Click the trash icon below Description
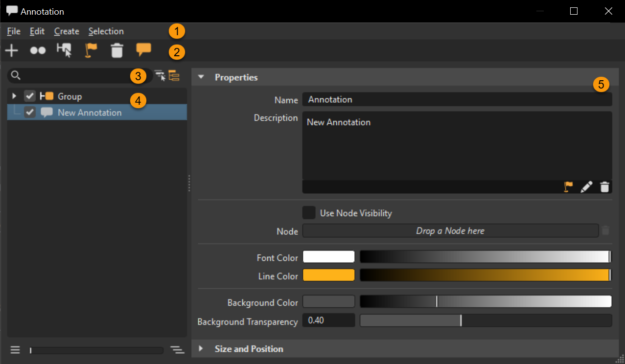 coord(605,187)
